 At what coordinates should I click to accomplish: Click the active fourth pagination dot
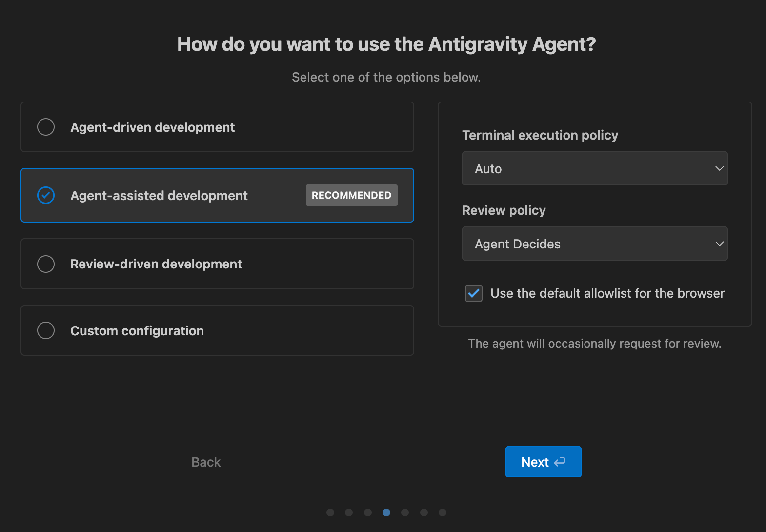[x=386, y=512]
